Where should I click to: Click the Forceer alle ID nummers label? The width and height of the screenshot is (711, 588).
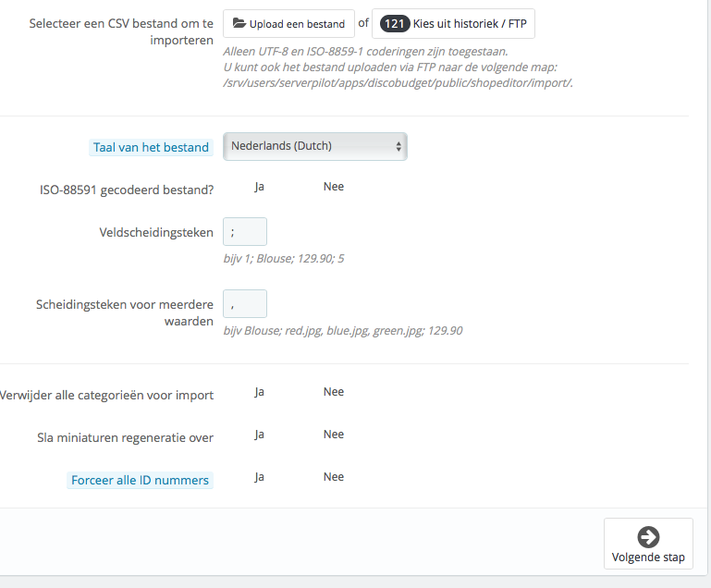(140, 480)
